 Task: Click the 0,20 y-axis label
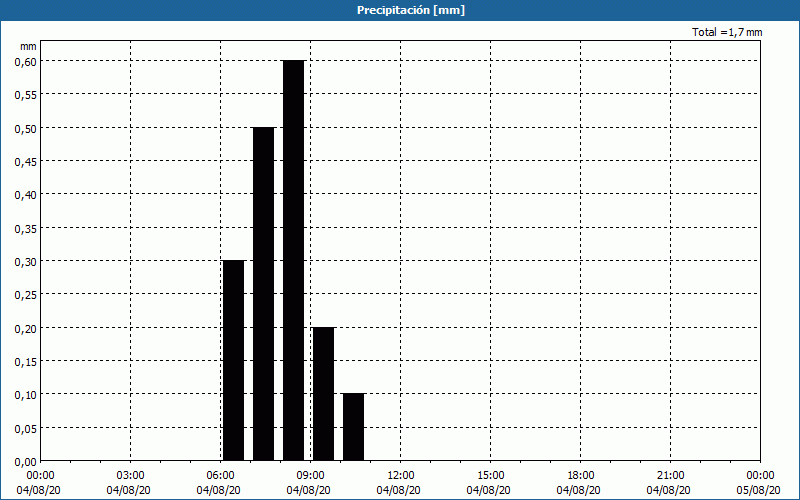(26, 328)
